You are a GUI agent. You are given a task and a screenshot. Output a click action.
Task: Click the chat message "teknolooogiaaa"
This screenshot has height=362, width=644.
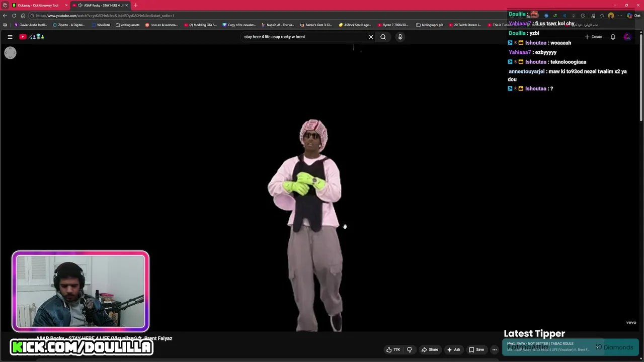point(568,62)
